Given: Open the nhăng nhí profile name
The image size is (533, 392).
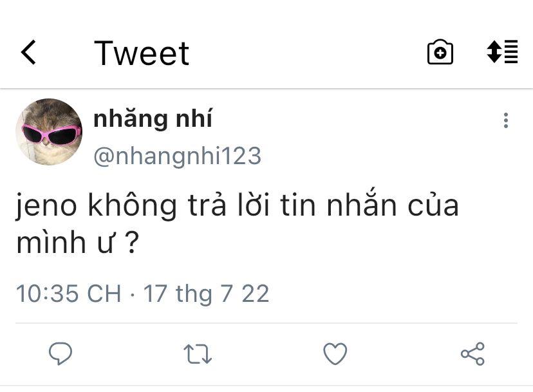Looking at the screenshot, I should (x=153, y=118).
